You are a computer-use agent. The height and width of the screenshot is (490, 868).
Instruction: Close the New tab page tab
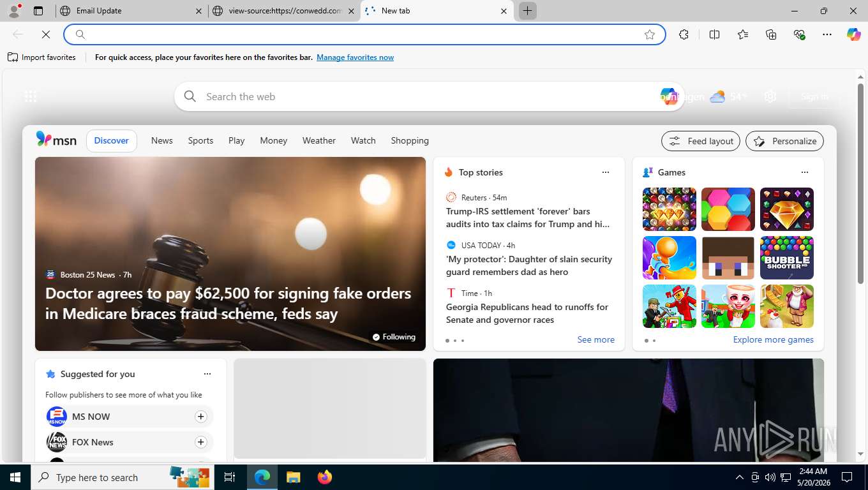click(x=504, y=11)
